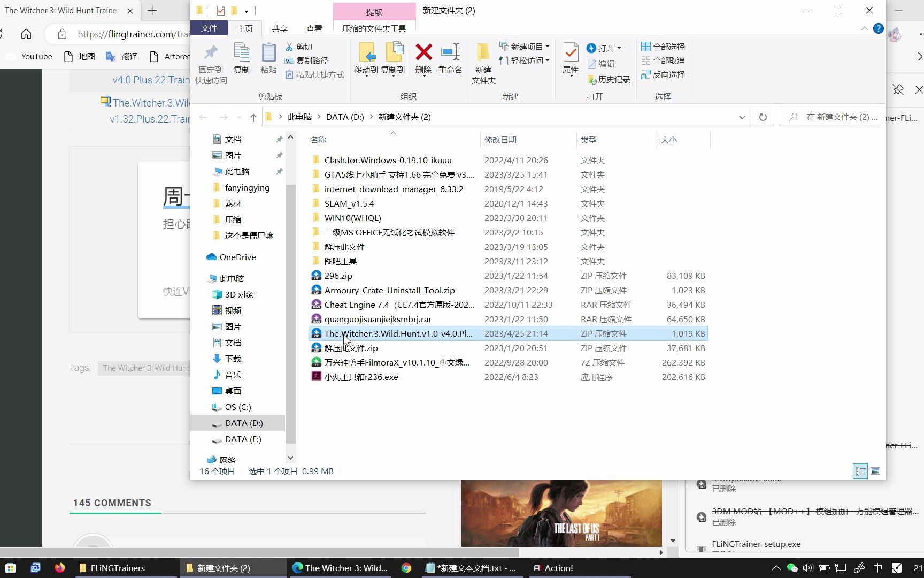
Task: Click Select none (全部取消)
Action: [663, 61]
